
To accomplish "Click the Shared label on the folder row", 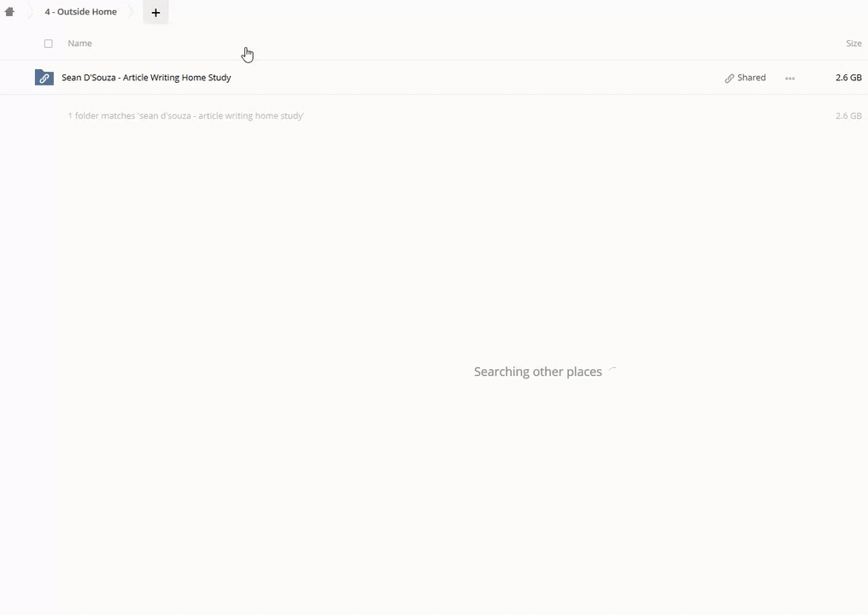I will [x=751, y=78].
